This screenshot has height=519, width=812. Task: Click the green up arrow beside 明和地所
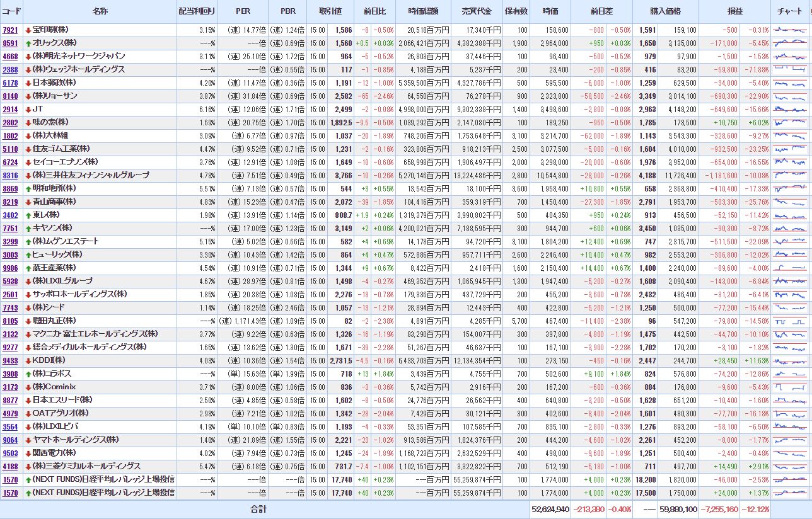tap(28, 188)
